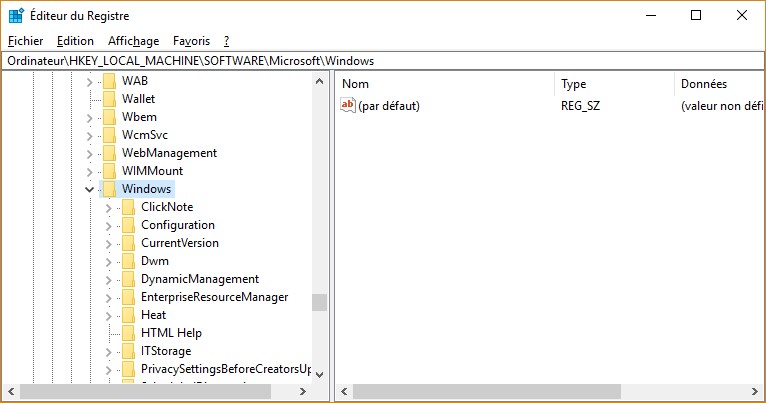Click the Wbem folder icon
766x403 pixels.
109,117
